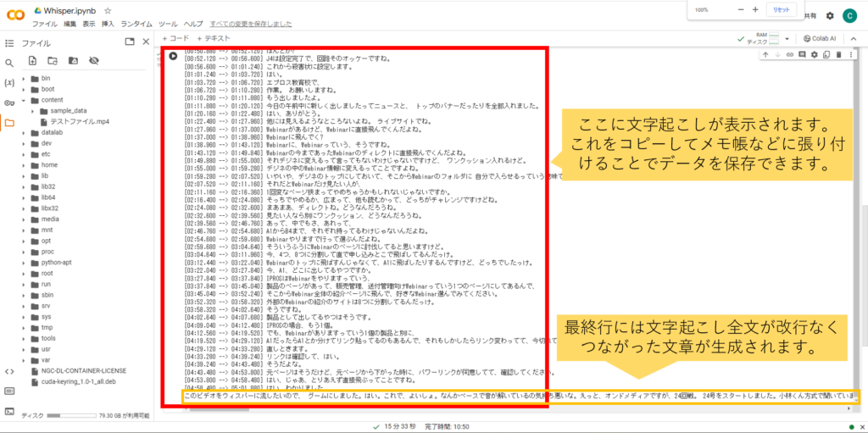
Task: Open the ツール menu
Action: [x=168, y=24]
